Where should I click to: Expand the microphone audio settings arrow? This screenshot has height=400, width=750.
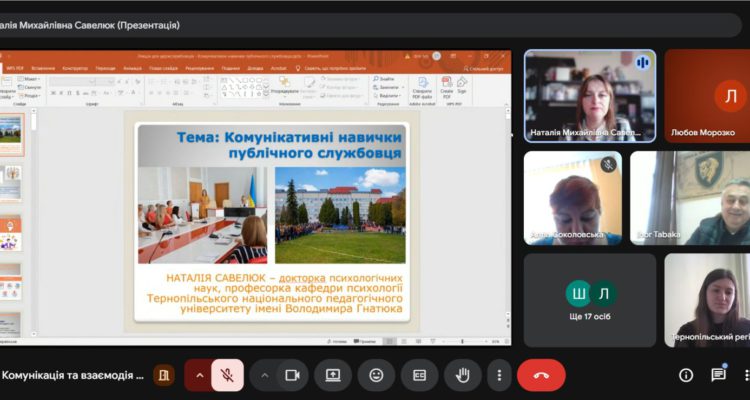(x=199, y=375)
